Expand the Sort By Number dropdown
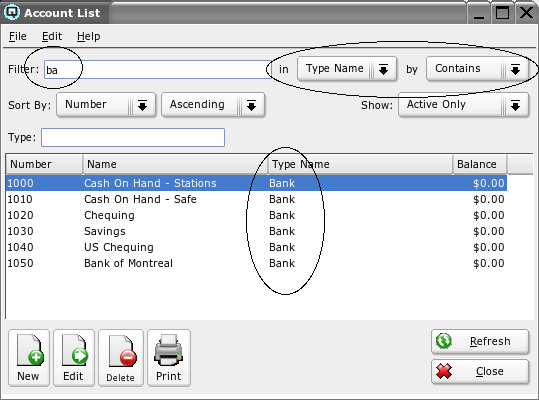 pyautogui.click(x=106, y=105)
